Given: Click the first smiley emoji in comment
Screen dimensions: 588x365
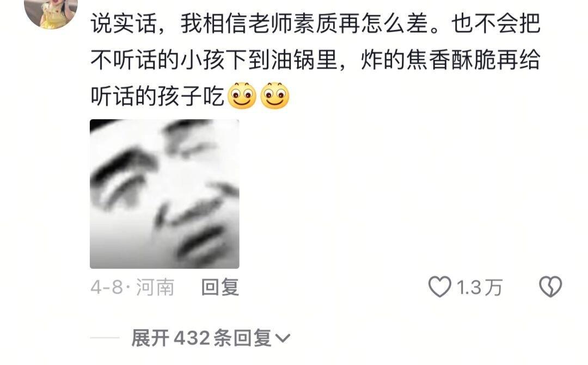Looking at the screenshot, I should coord(242,96).
